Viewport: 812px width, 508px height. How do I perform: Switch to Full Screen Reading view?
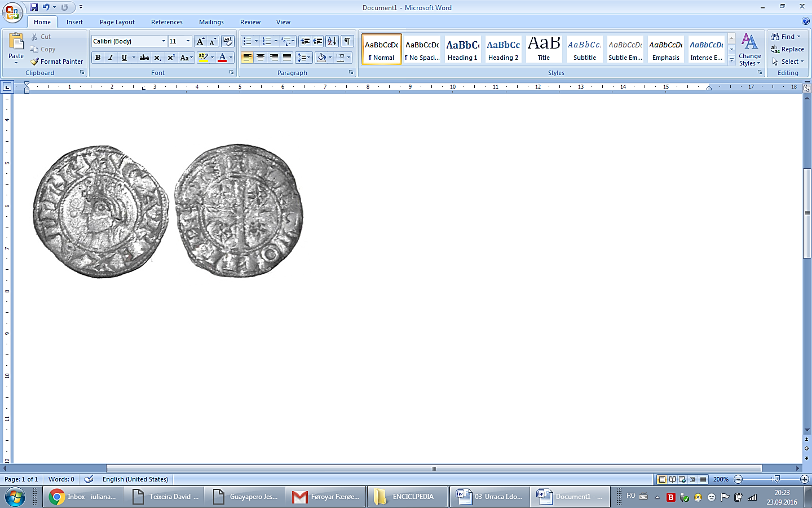pyautogui.click(x=672, y=479)
